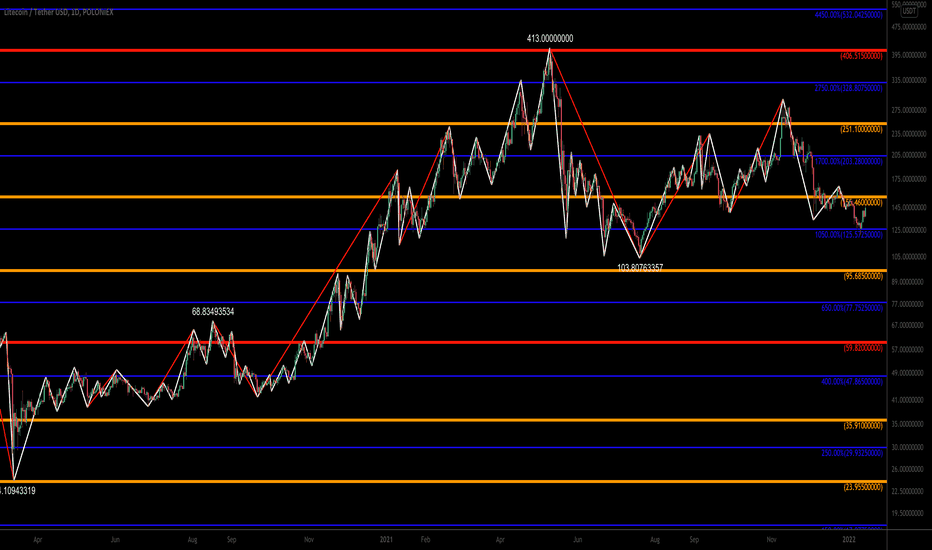Select the 68.83493534 swing high label
Image resolution: width=932 pixels, height=550 pixels.
coord(213,312)
